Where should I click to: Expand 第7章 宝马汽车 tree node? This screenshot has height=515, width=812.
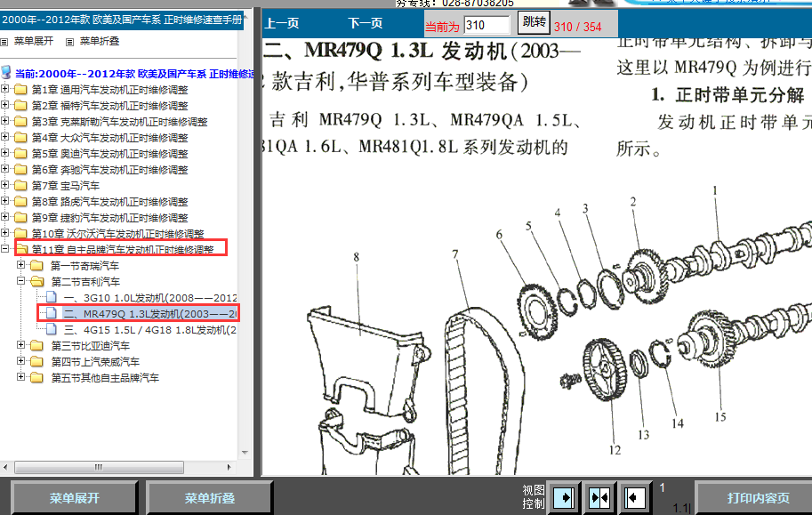tap(4, 185)
